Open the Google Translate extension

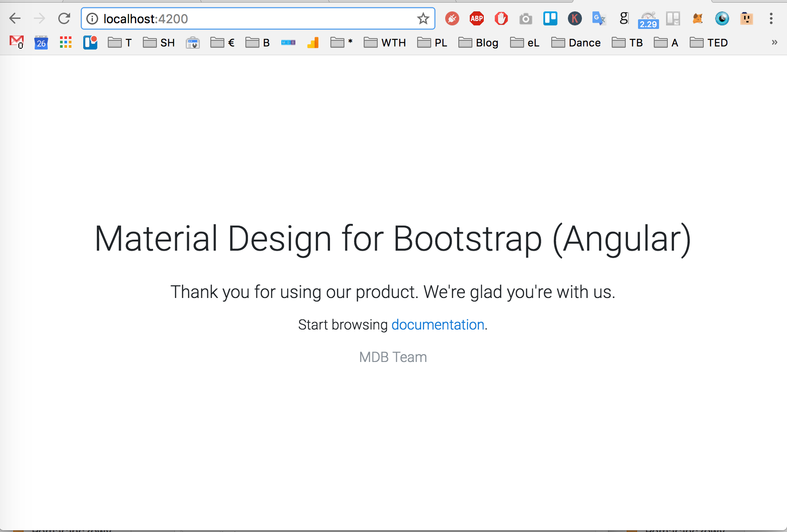coord(599,18)
